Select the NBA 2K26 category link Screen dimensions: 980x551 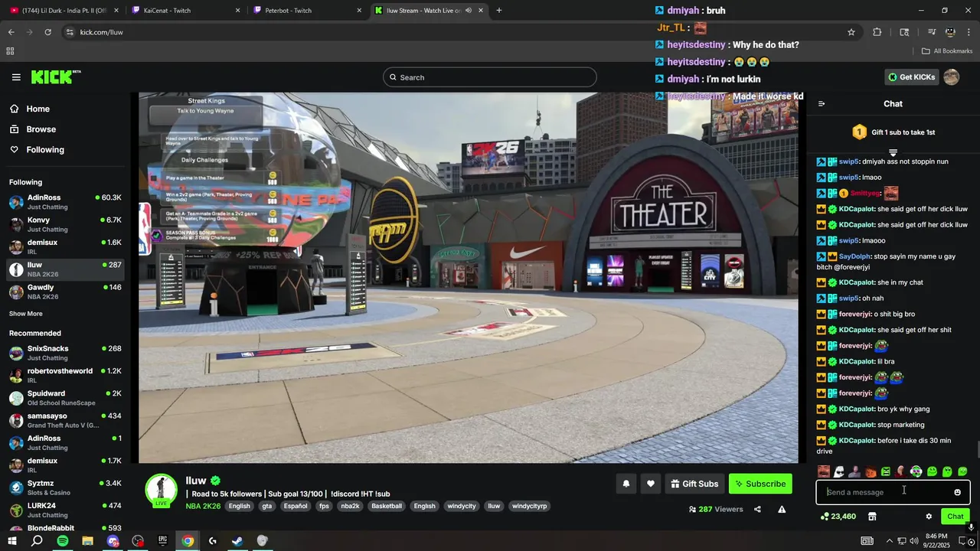click(203, 506)
